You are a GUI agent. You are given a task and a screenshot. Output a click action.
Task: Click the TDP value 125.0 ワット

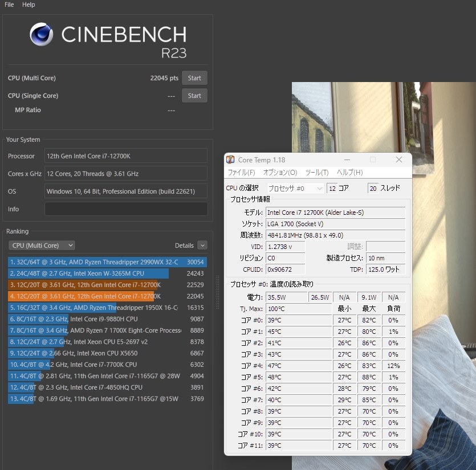point(385,269)
